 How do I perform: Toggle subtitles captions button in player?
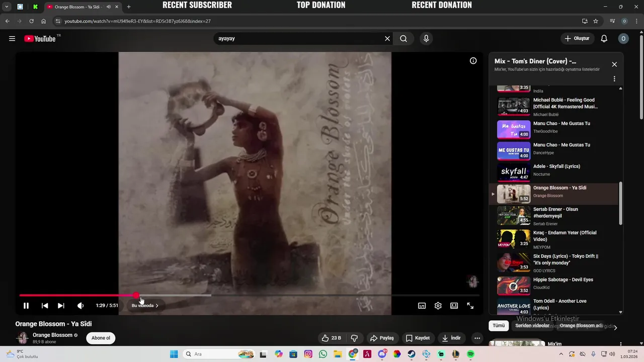(422, 306)
